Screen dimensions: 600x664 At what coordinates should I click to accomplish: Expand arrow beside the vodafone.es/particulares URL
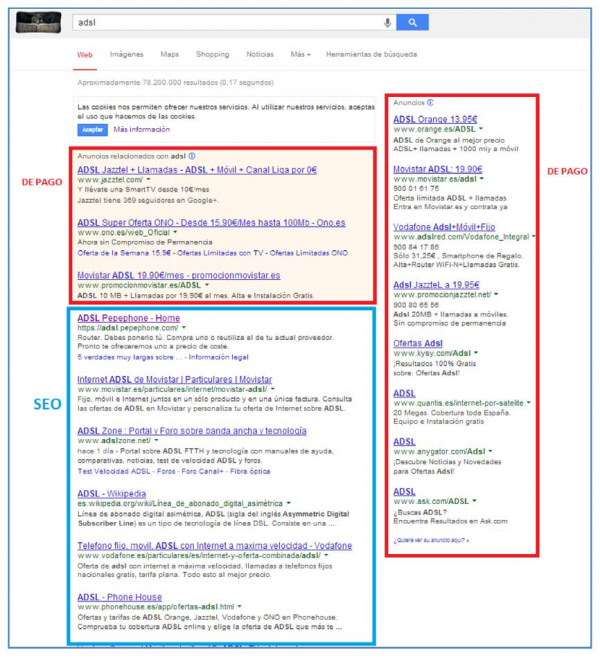click(x=326, y=555)
